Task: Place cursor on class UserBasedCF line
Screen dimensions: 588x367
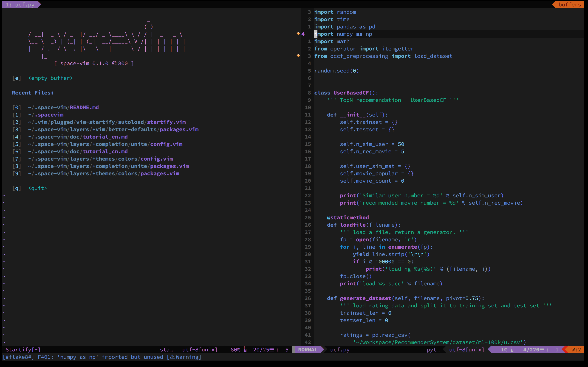Action: (x=346, y=93)
